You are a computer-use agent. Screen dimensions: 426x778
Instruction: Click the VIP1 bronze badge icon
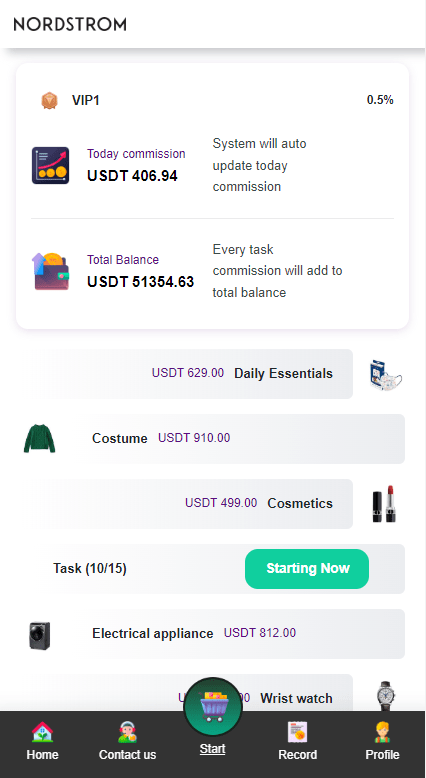[x=49, y=101]
